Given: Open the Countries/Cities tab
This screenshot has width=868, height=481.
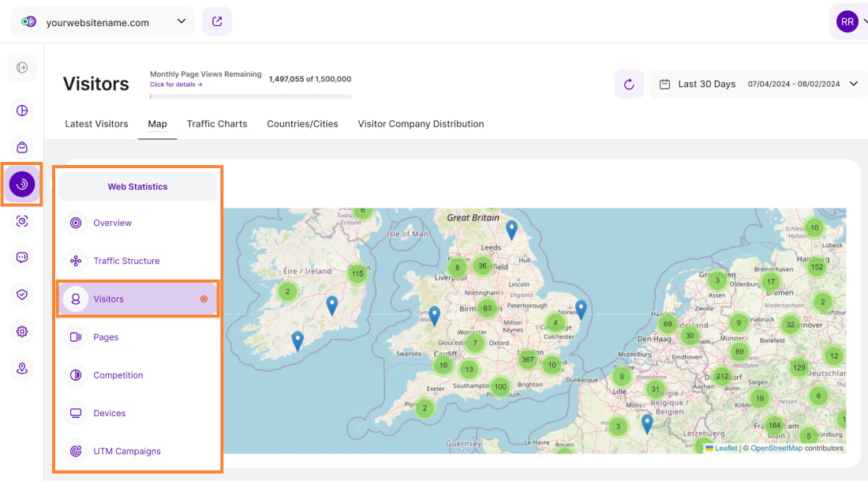Looking at the screenshot, I should [302, 124].
